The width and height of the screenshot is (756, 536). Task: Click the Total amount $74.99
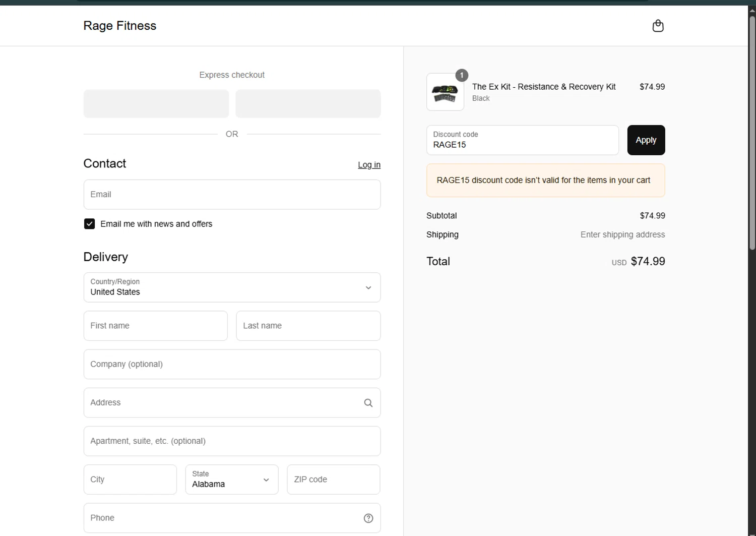click(648, 261)
